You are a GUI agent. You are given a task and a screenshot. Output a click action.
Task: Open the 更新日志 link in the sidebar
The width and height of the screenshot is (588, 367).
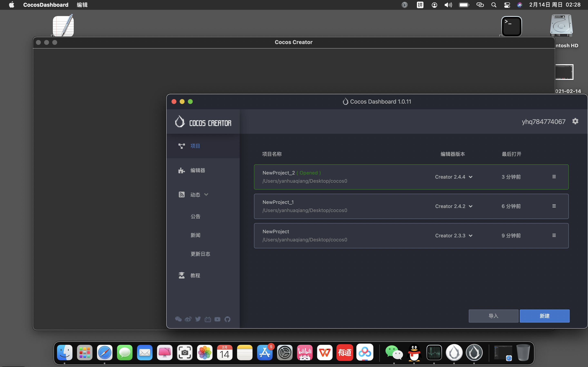tap(200, 254)
